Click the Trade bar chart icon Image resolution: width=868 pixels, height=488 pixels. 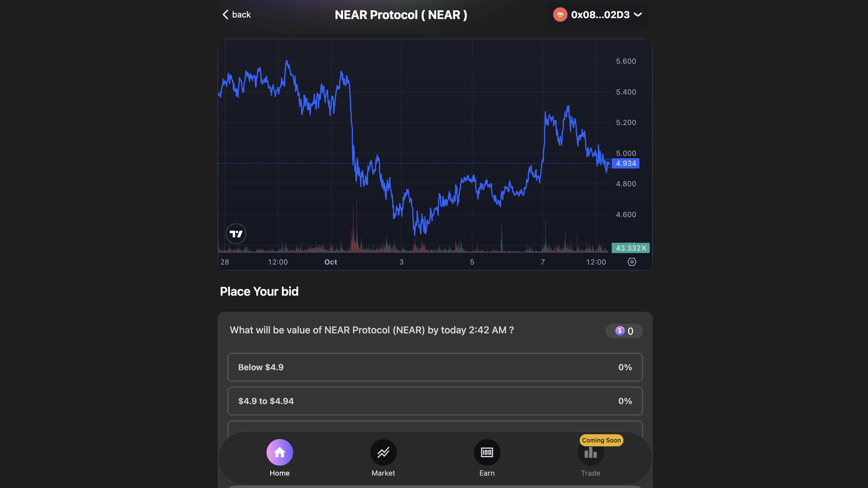point(590,453)
